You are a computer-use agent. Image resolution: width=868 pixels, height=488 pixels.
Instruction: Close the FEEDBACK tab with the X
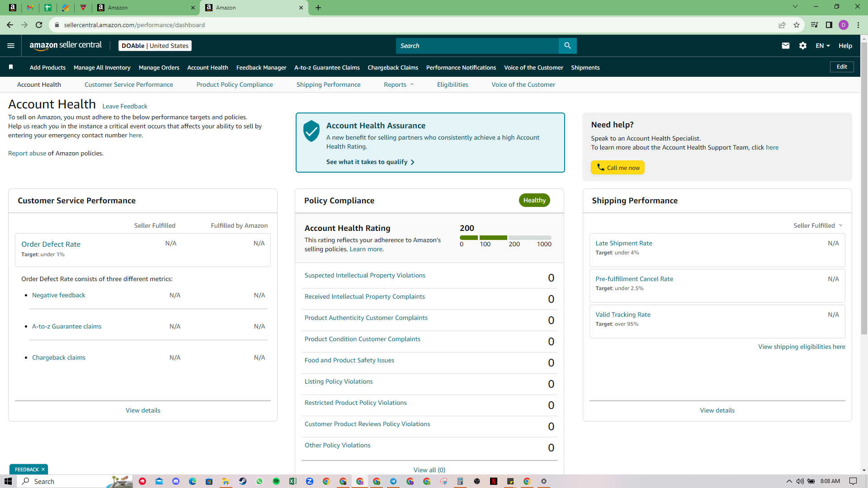click(x=43, y=469)
